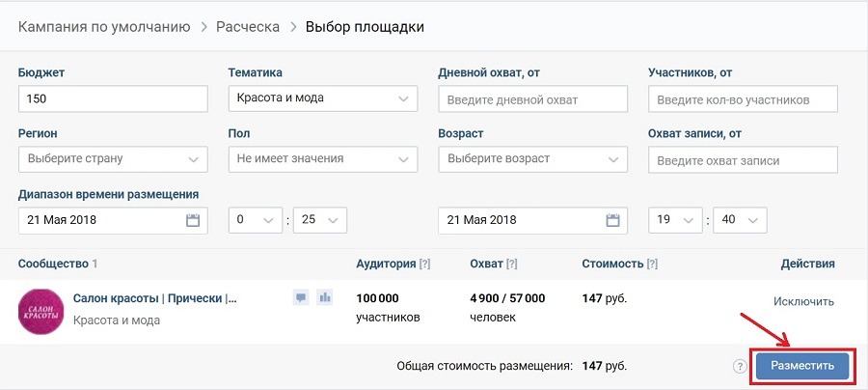This screenshot has width=868, height=390.
Task: Go to Расческа breadcrumb
Action: [248, 27]
